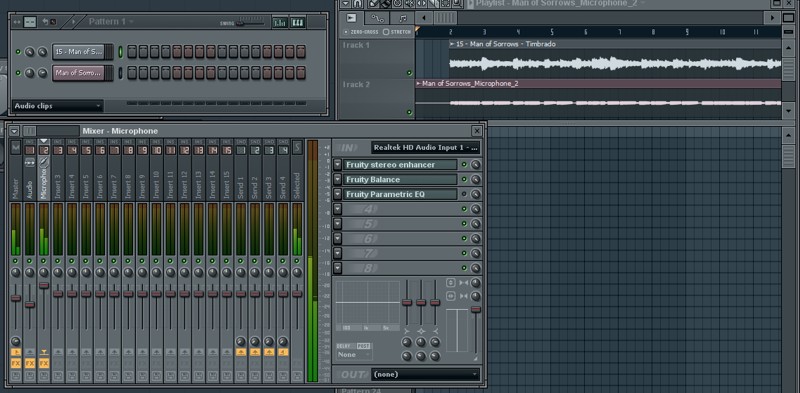Toggle Send 1 routing arrow at mixer bottom

pyautogui.click(x=241, y=352)
